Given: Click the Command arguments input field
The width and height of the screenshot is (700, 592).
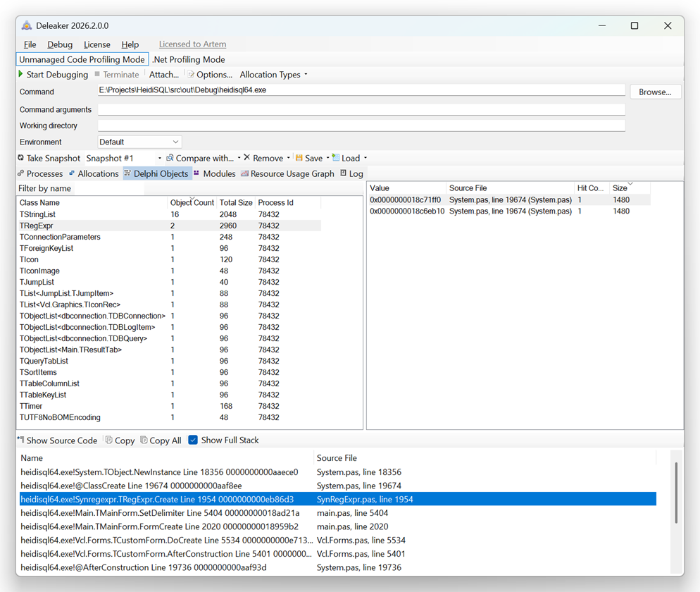Looking at the screenshot, I should [361, 109].
